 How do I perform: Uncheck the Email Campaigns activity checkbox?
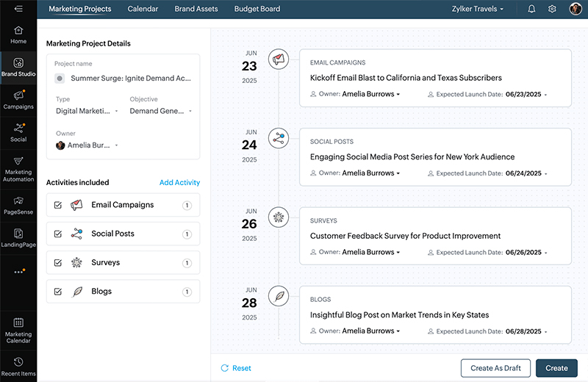pyautogui.click(x=58, y=205)
